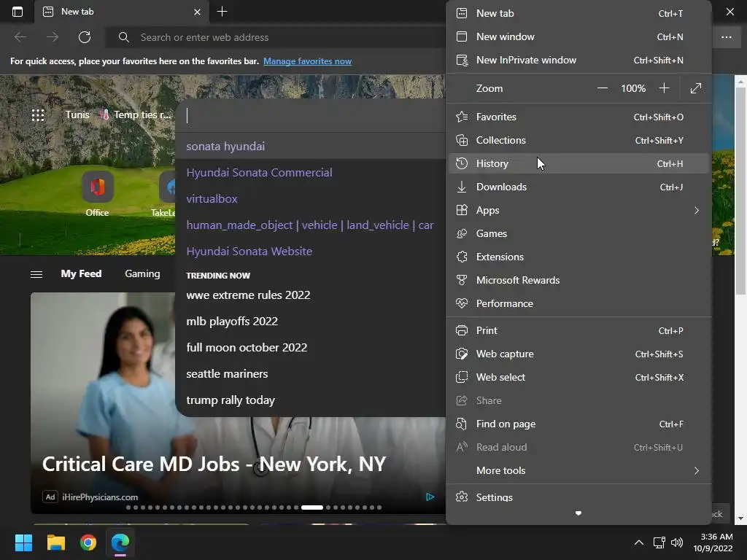747x560 pixels.
Task: Click the page search box input
Action: 311,115
